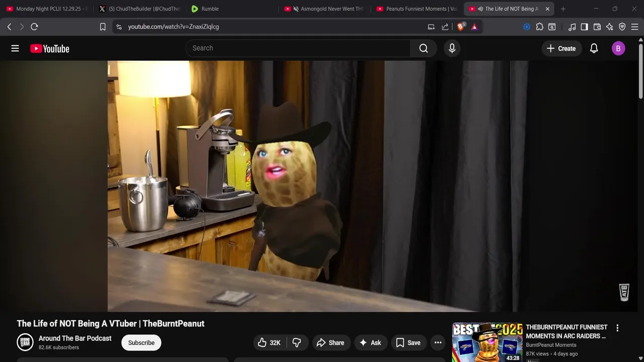Reload the current page
Screen dimensions: 644x362
click(x=34, y=27)
